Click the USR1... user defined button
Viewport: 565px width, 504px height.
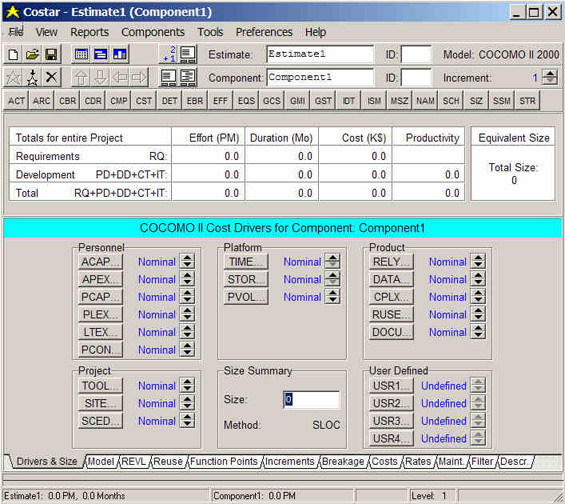pos(391,385)
